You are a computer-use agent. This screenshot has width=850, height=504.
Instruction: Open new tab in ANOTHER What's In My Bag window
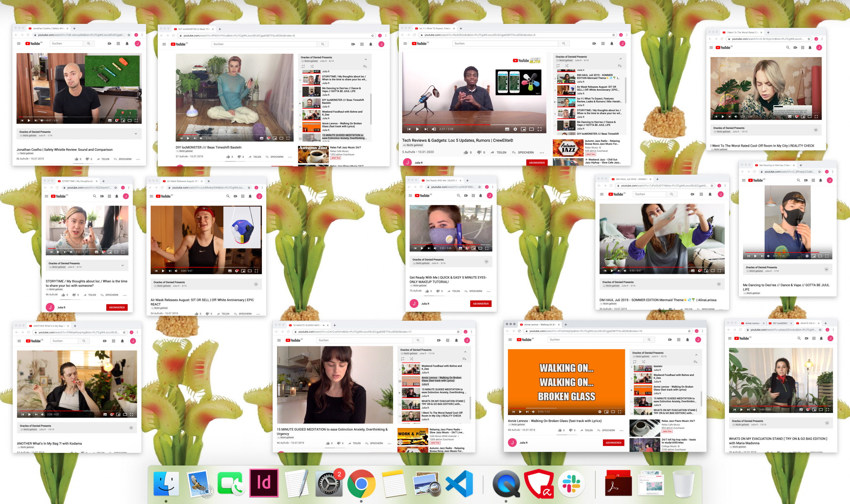[x=75, y=326]
